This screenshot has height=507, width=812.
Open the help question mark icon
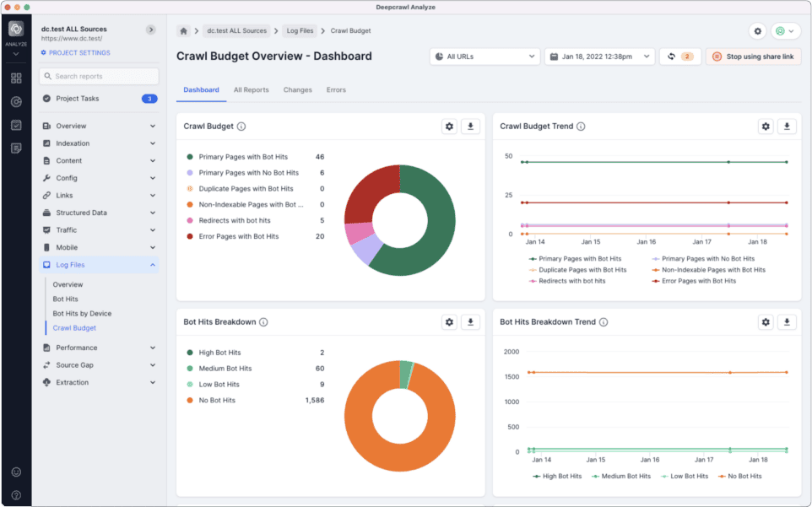[16, 495]
